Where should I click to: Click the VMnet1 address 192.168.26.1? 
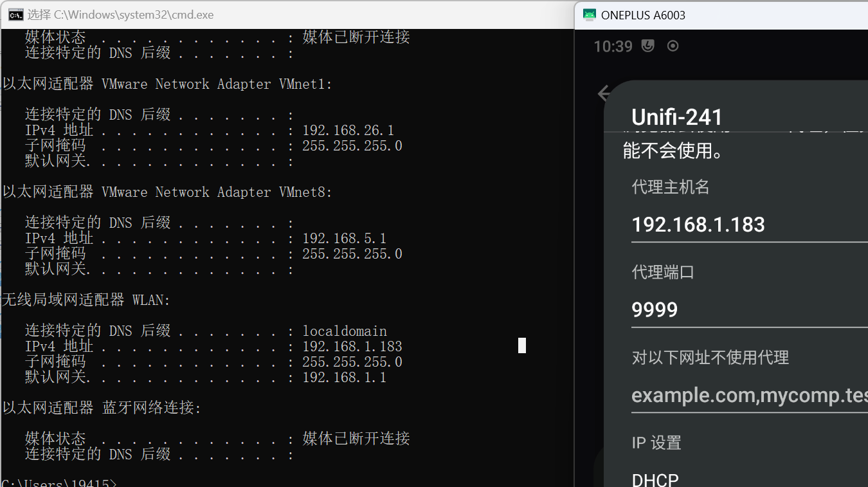[348, 130]
